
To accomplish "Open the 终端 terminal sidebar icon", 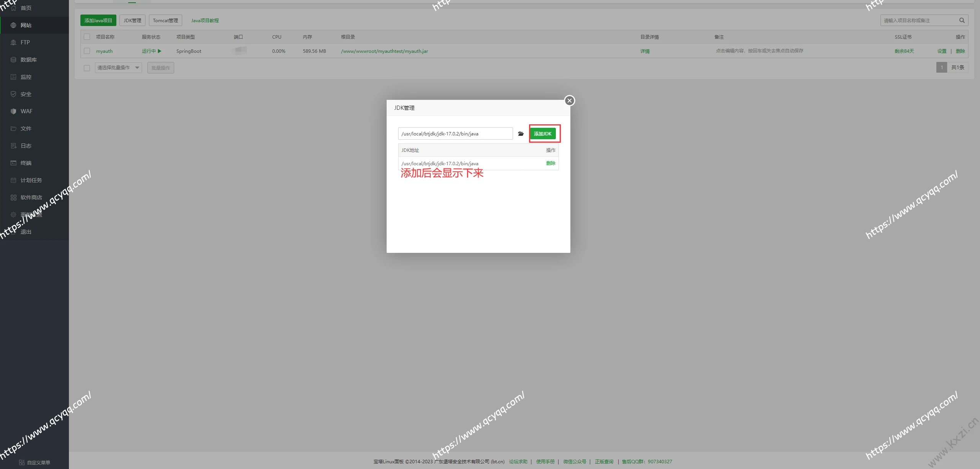I will point(13,163).
